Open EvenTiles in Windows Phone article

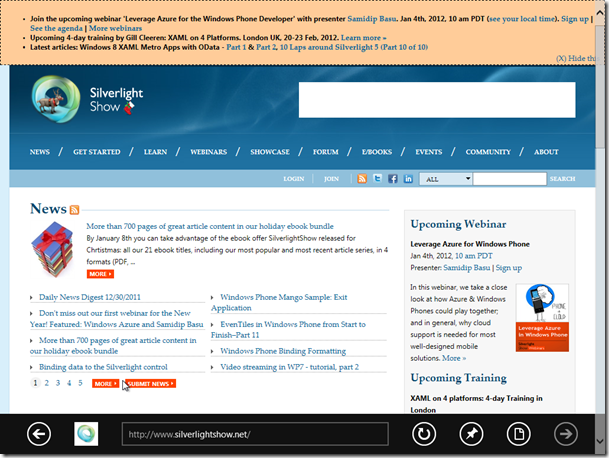[288, 329]
